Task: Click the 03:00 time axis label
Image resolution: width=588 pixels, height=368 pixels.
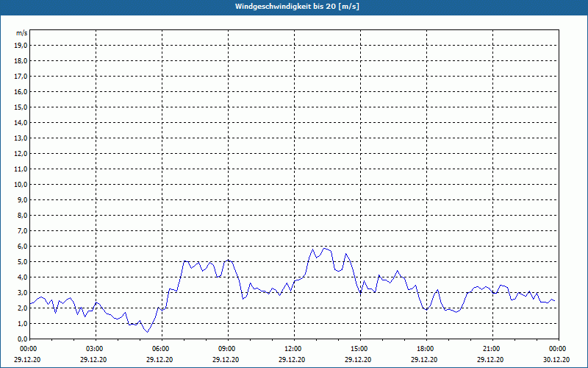Action: pyautogui.click(x=95, y=349)
